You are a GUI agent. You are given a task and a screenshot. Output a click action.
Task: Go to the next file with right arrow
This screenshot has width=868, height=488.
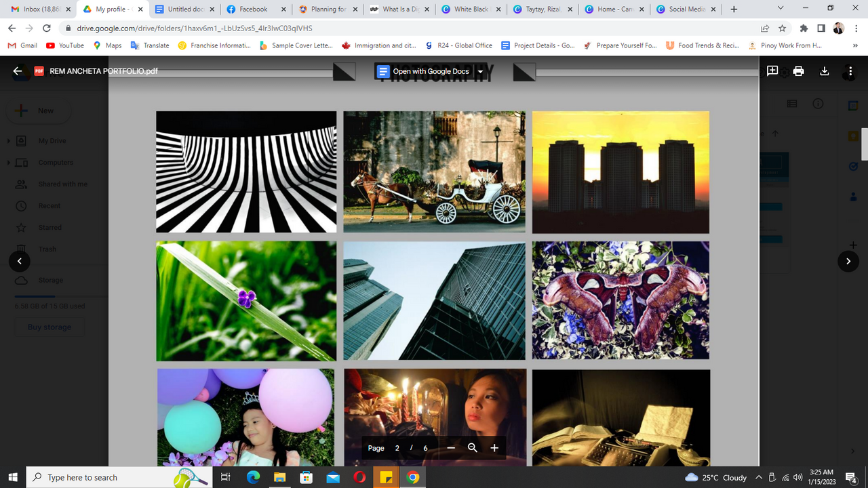848,261
